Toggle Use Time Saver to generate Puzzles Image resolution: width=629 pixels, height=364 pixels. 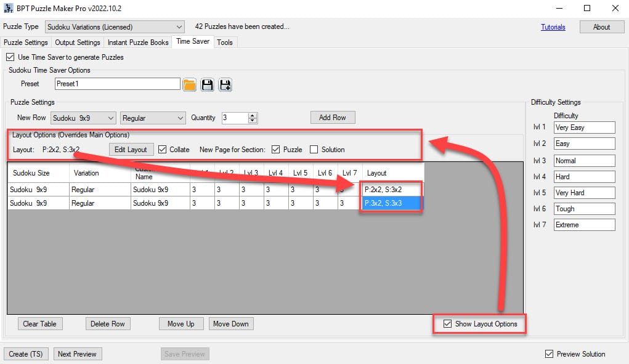click(x=10, y=57)
